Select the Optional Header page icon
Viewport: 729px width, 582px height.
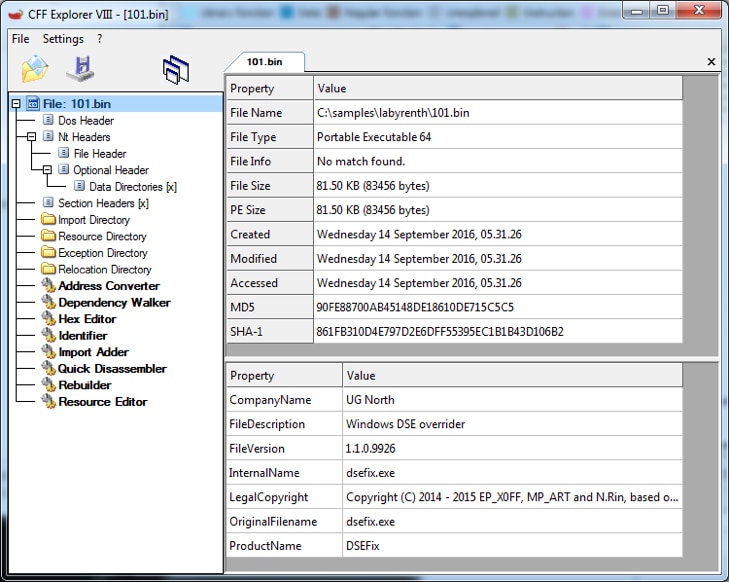pos(64,169)
